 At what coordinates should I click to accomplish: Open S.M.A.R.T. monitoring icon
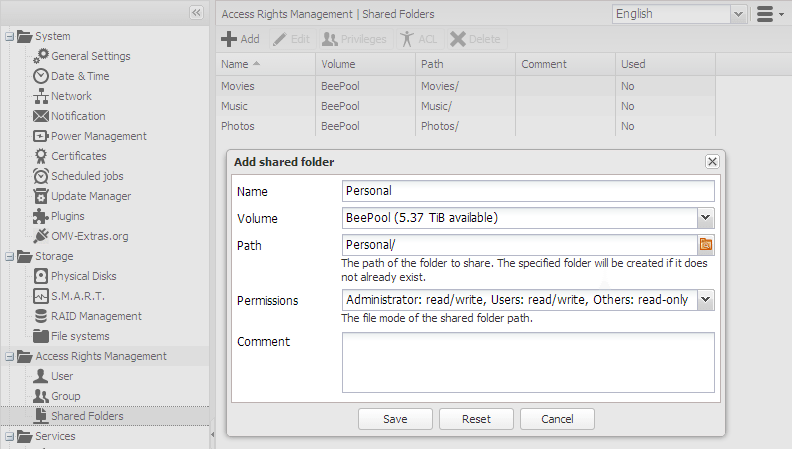tap(41, 296)
